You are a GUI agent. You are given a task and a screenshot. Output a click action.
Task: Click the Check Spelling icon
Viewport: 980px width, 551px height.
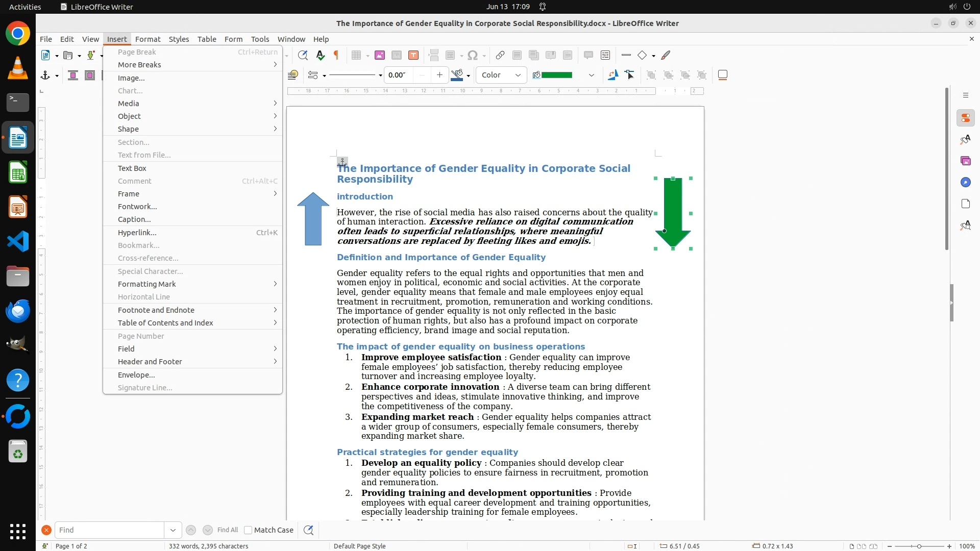click(320, 55)
